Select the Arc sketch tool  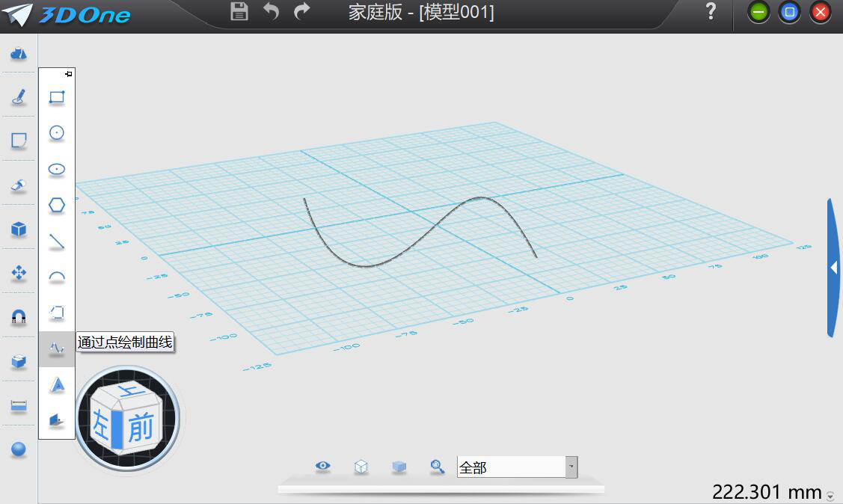point(56,277)
